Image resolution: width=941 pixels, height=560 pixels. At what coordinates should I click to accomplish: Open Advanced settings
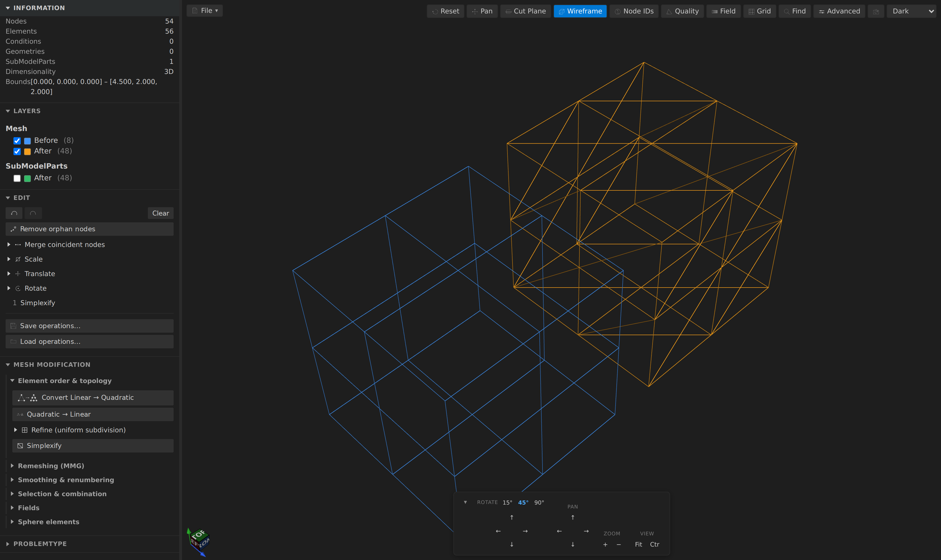[839, 11]
